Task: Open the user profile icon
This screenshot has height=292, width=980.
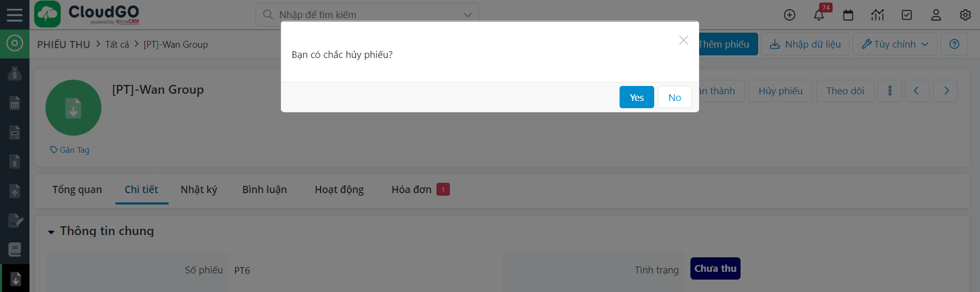Action: 936,15
